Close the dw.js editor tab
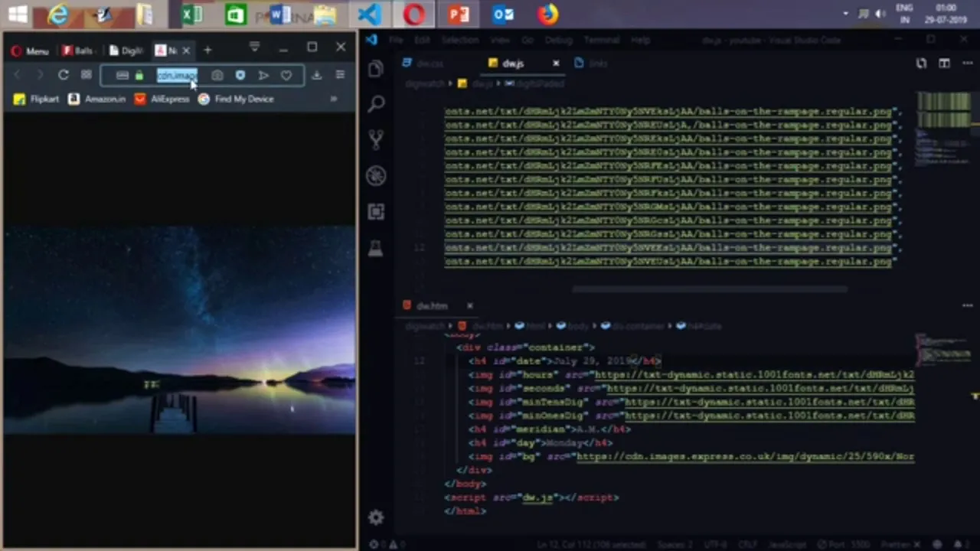Image resolution: width=980 pixels, height=551 pixels. [x=556, y=64]
